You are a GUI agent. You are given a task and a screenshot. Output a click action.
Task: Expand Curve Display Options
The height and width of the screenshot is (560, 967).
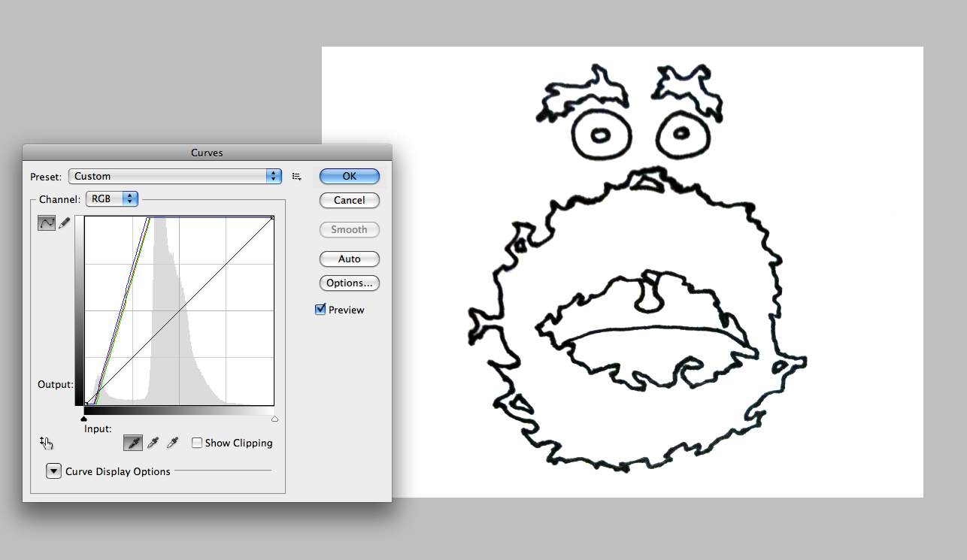pyautogui.click(x=54, y=472)
